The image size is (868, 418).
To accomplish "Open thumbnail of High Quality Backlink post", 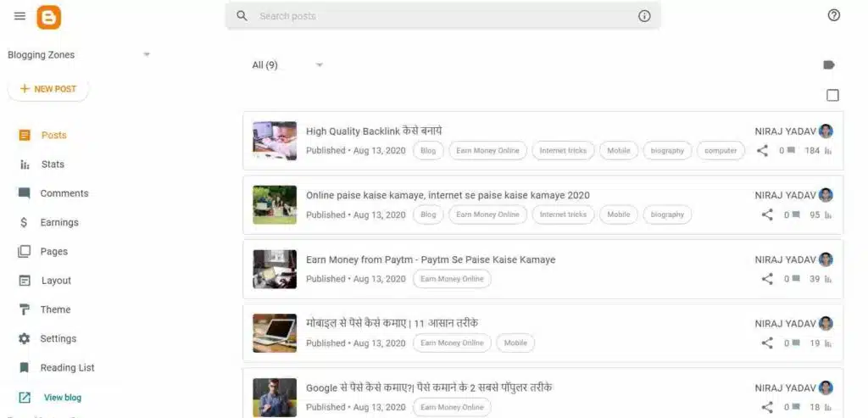I will pos(275,141).
